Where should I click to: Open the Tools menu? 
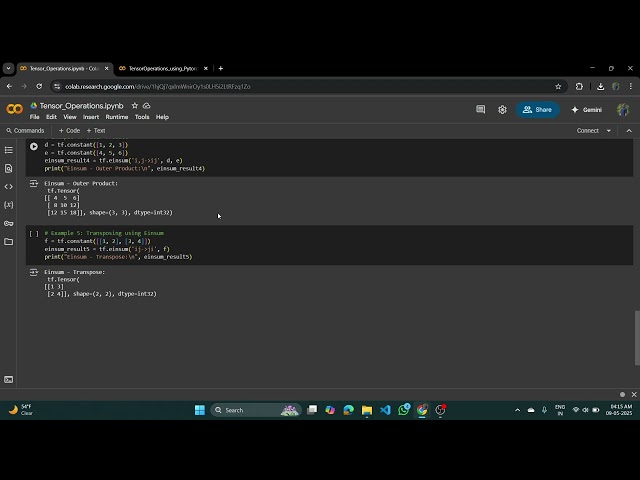pyautogui.click(x=142, y=117)
